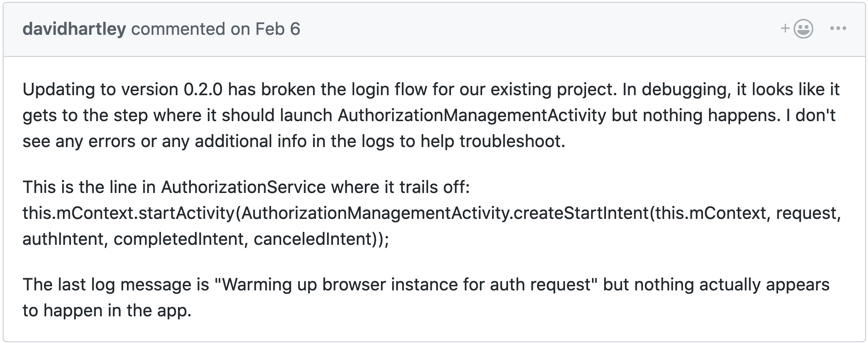Open davidhartley's profile link
The width and height of the screenshot is (868, 343).
[74, 29]
